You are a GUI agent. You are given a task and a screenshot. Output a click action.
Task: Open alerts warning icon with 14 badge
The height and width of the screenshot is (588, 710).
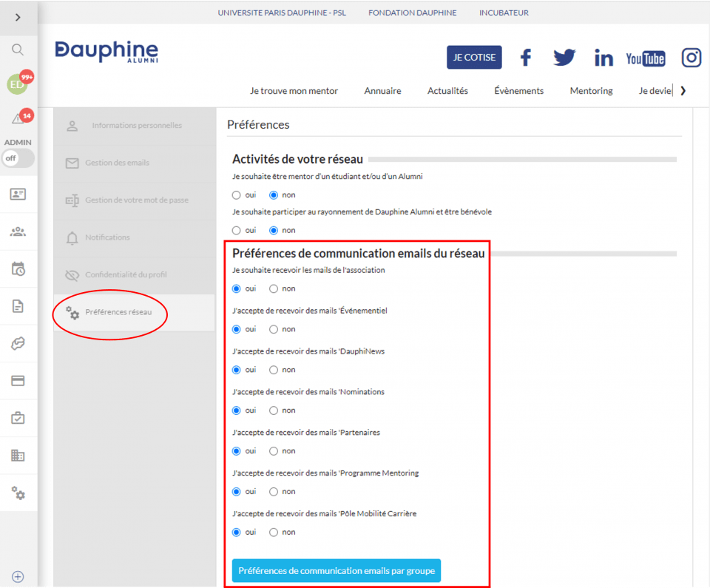[18, 119]
